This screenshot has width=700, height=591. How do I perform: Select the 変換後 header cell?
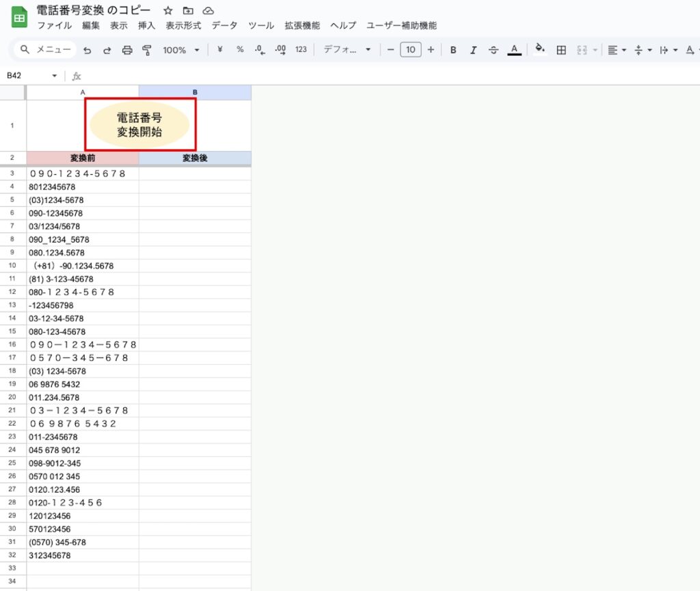[x=195, y=158]
